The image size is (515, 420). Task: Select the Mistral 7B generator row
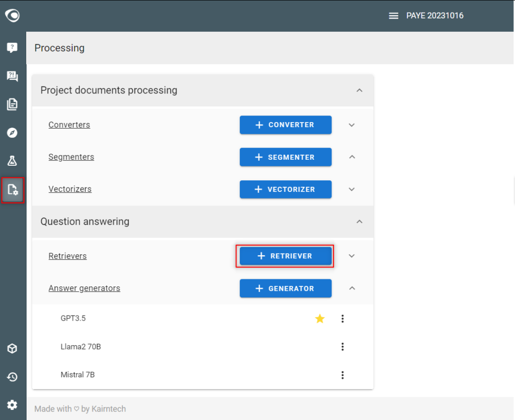tap(203, 375)
